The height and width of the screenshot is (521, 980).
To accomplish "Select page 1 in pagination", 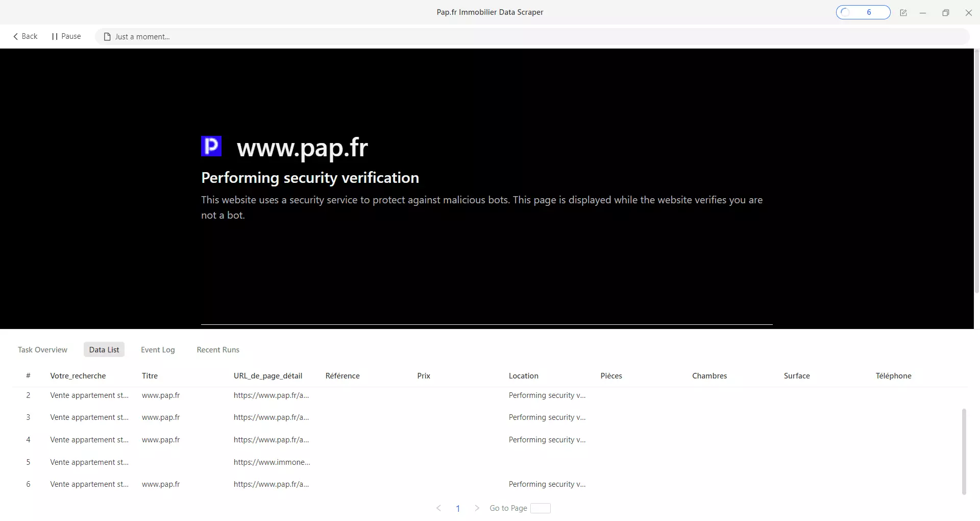I will click(x=458, y=509).
